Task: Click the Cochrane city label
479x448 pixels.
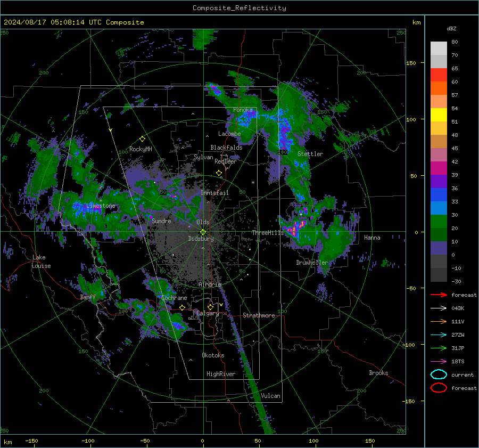Action: pyautogui.click(x=174, y=298)
